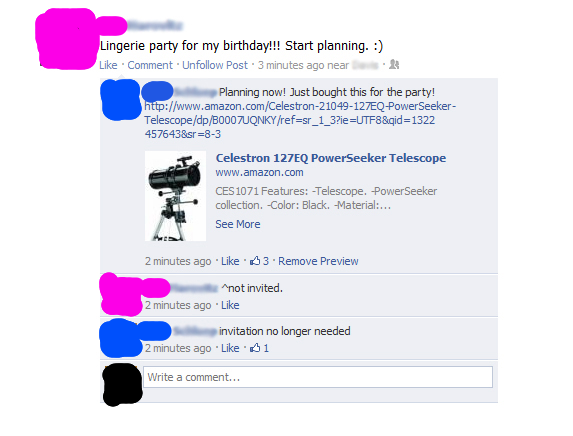
Task: Click the '3 minutes ago' post timestamp
Action: pos(291,65)
